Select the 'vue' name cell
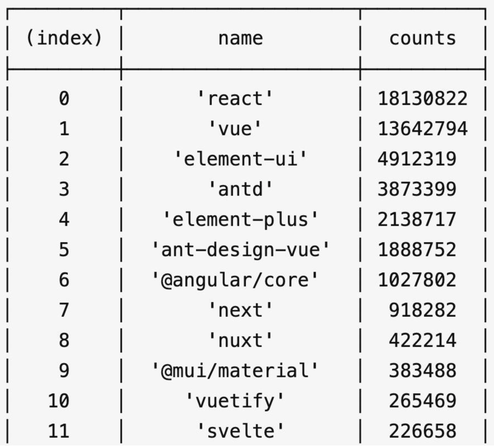 235,129
